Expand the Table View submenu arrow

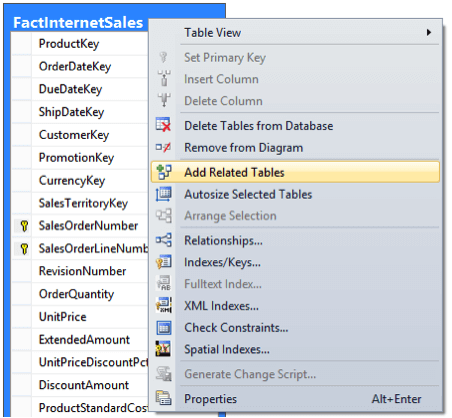tap(429, 32)
